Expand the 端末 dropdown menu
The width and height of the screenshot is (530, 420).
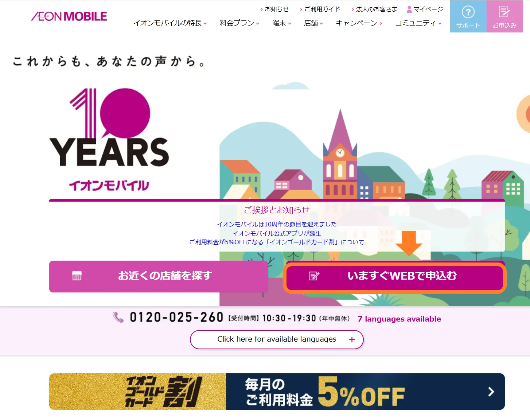coord(282,23)
